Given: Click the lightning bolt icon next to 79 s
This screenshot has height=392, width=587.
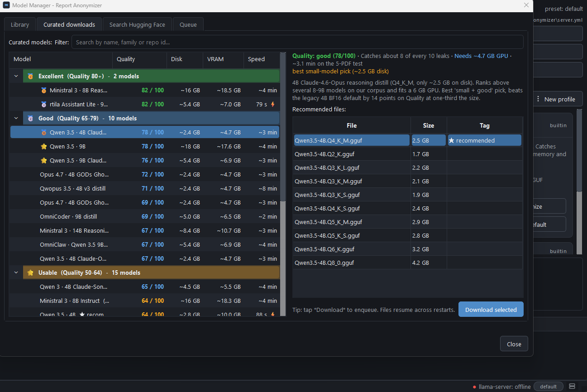Looking at the screenshot, I should 273,104.
